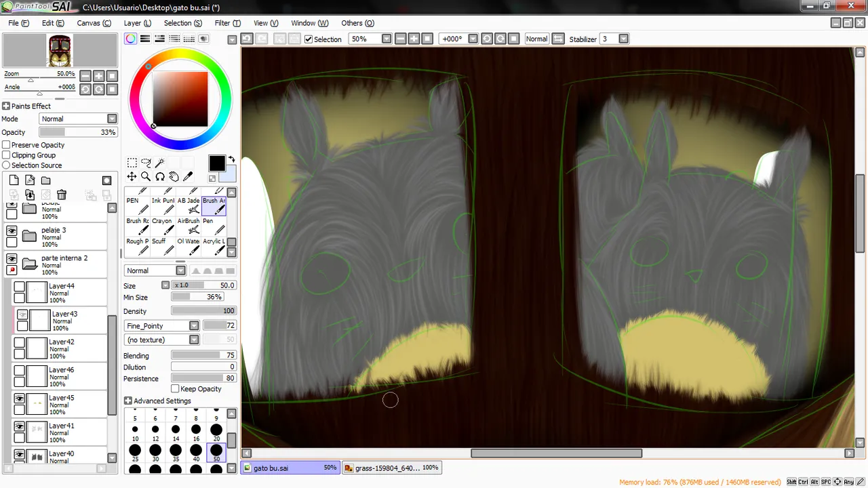Toggle the Keep Opacity checkbox
Image resolution: width=868 pixels, height=488 pixels.
tap(175, 389)
